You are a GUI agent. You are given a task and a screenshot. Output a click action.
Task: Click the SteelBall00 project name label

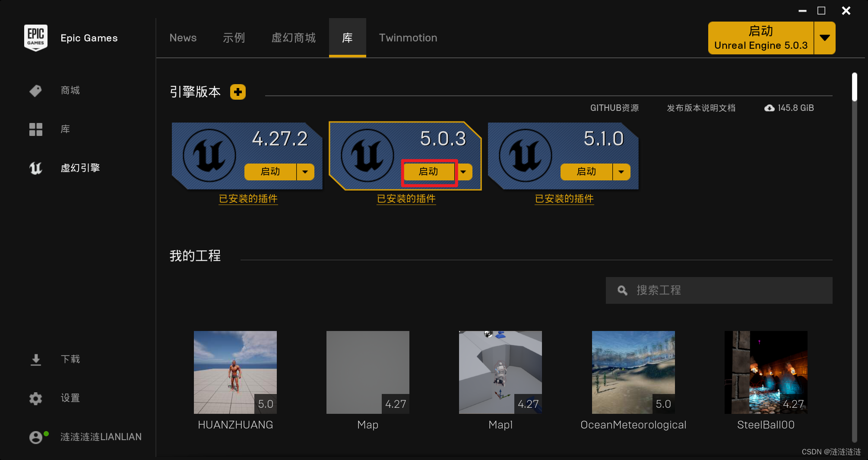766,425
